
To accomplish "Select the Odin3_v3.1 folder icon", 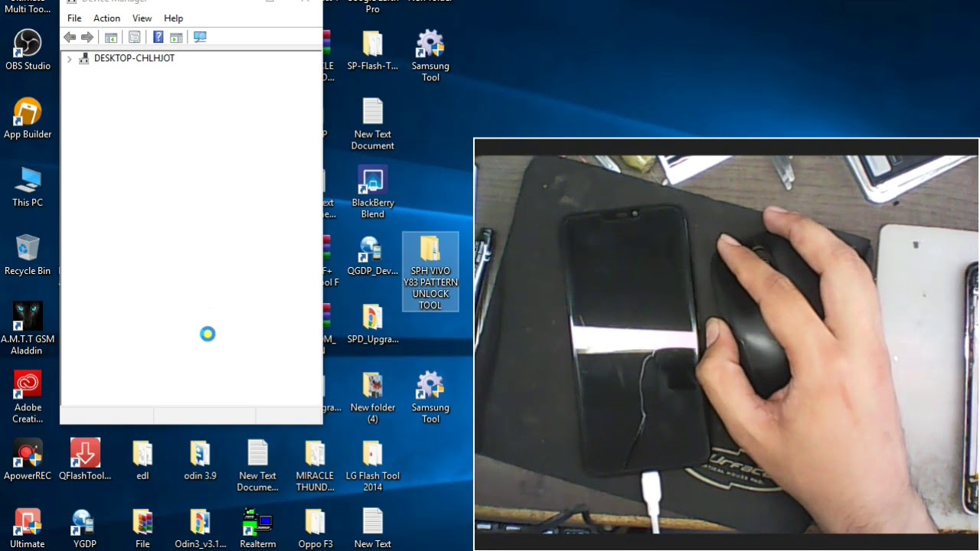I will coord(200,529).
